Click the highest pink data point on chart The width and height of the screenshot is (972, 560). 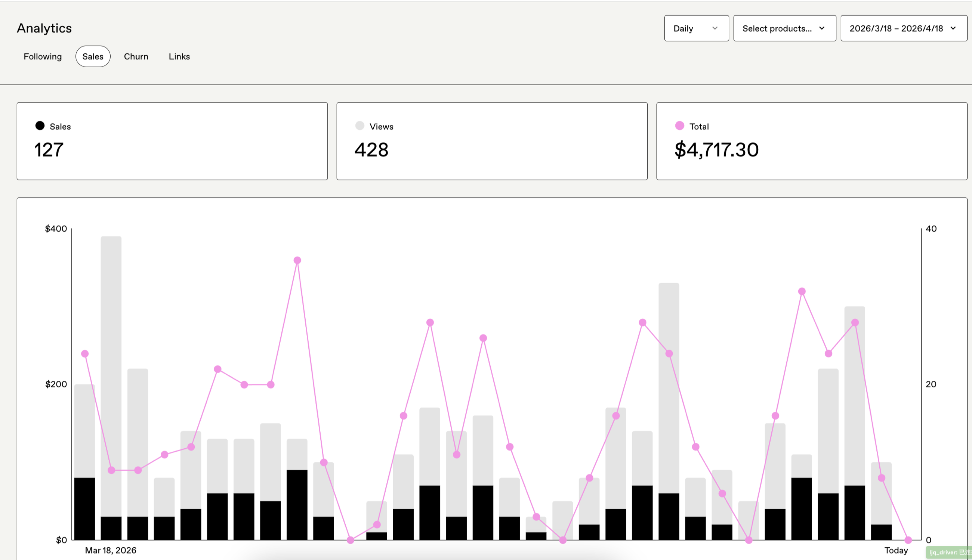[x=297, y=260]
